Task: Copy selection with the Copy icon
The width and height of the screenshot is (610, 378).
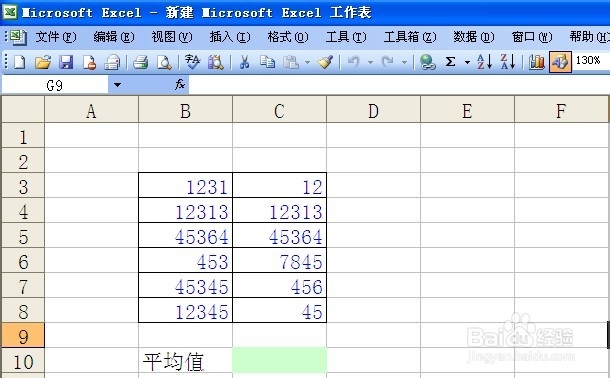Action: (267, 62)
